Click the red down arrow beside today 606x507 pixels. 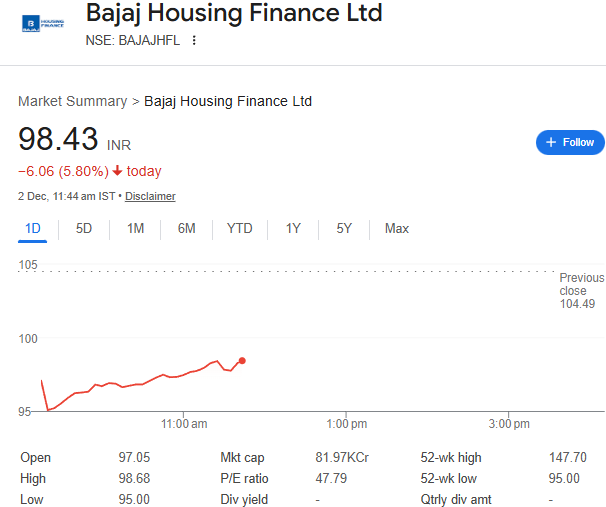pos(117,171)
